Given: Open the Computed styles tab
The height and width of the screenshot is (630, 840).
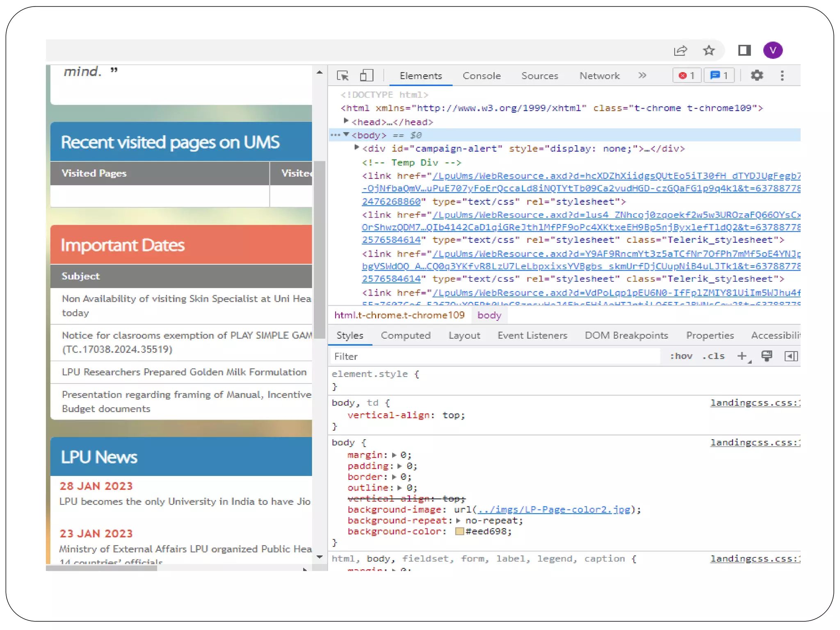Looking at the screenshot, I should [x=406, y=336].
